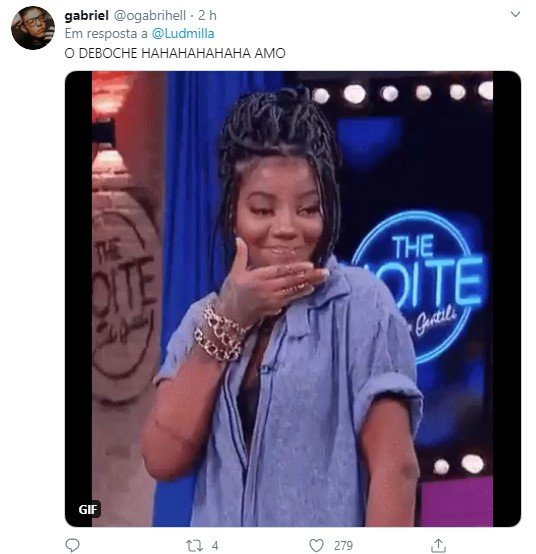Click the row of stage lights atop GIF

click(401, 93)
